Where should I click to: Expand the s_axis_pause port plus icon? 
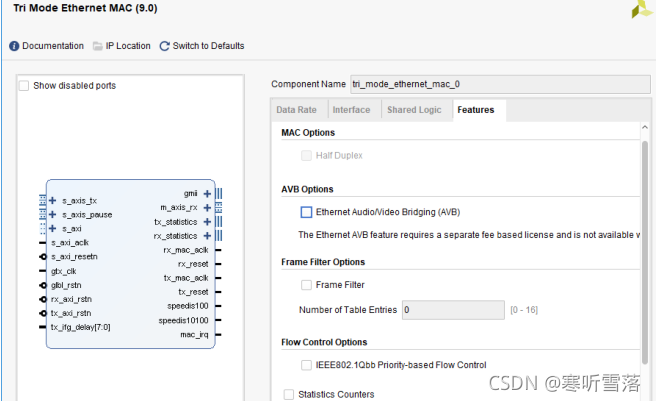[52, 214]
